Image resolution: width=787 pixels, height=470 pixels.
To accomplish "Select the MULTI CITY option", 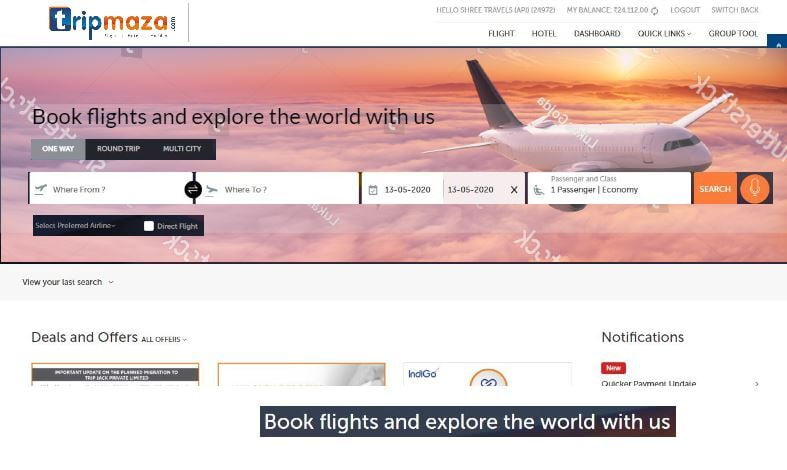I will 182,149.
